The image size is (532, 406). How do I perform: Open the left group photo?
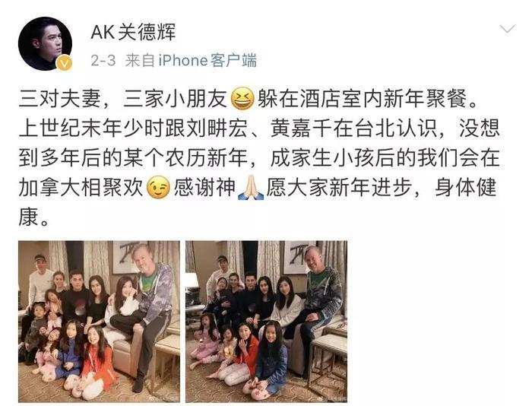point(99,322)
